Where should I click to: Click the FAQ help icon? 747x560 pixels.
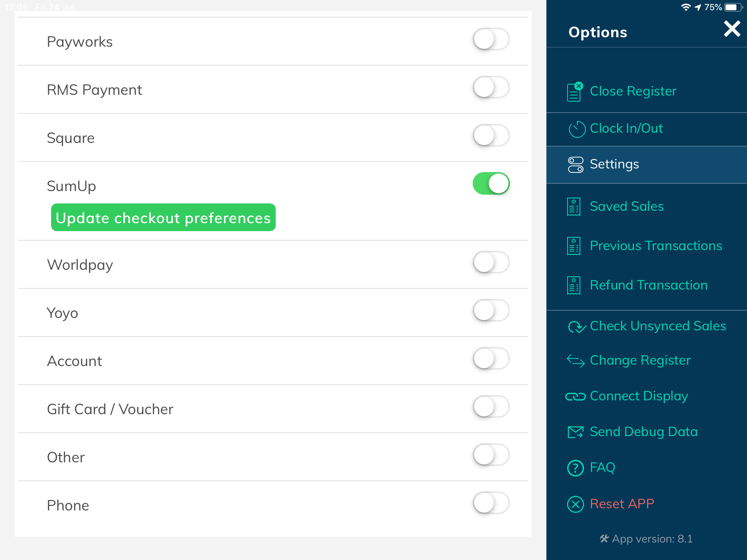pyautogui.click(x=575, y=467)
